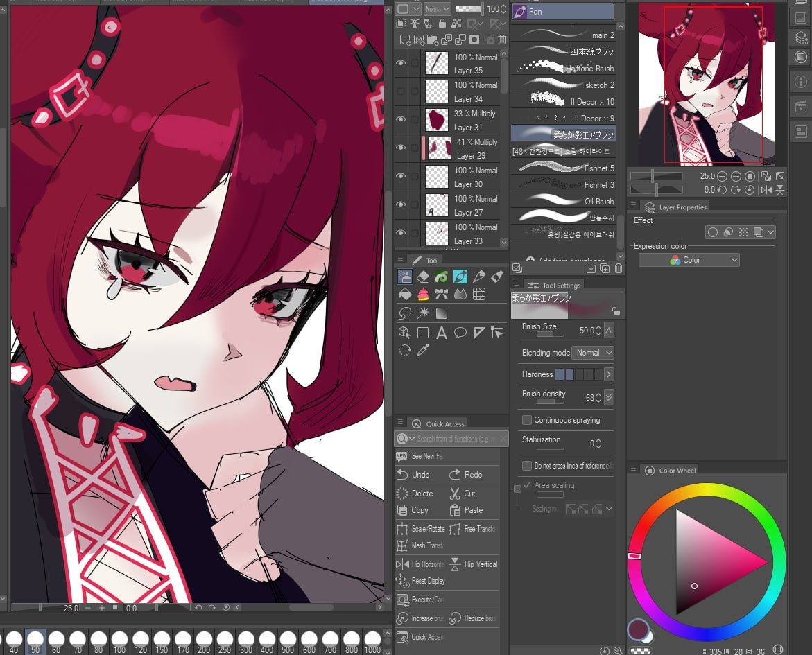Switch to the Tool Settings tab
This screenshot has height=655, width=812.
554,285
